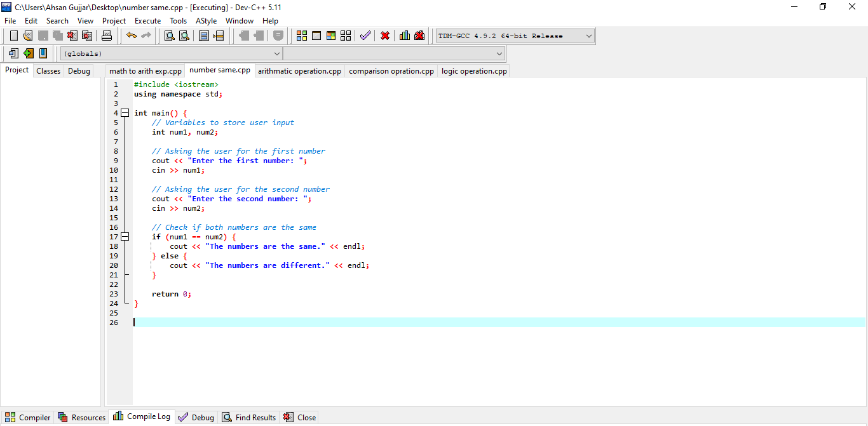Click the "using namespace std;" line

[179, 94]
